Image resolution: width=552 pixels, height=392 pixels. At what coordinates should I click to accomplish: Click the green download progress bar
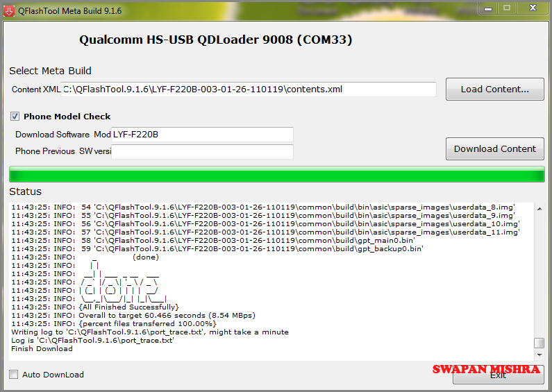[x=277, y=174]
